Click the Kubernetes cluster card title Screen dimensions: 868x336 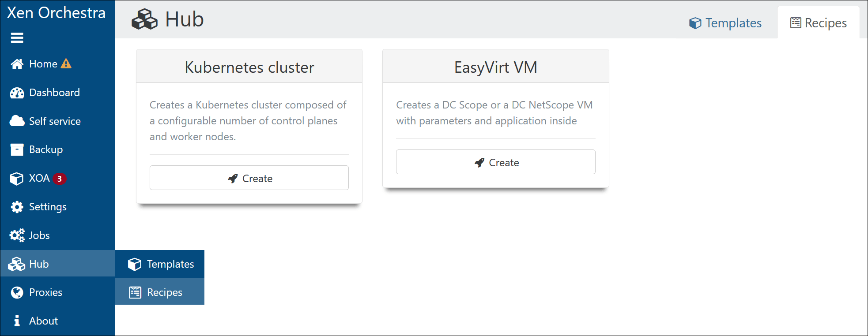(249, 67)
